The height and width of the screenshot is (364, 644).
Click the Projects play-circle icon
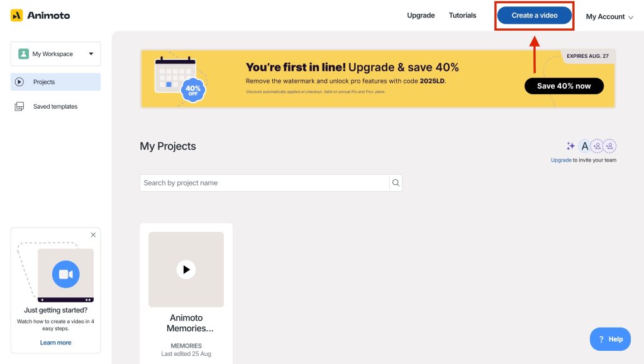click(x=19, y=82)
